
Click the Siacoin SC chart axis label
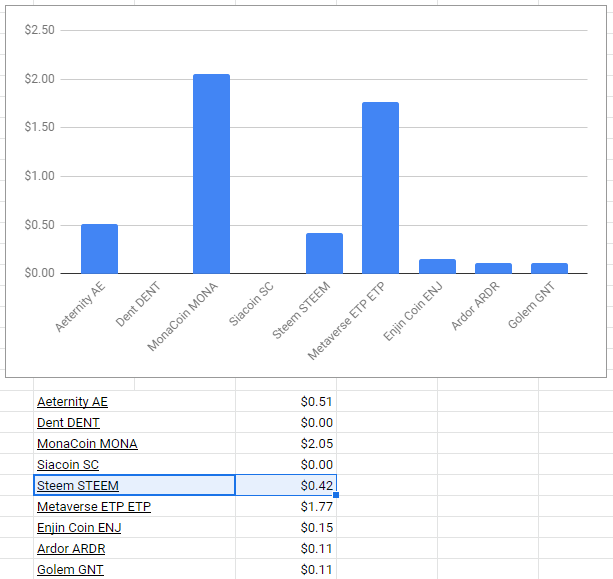[251, 303]
